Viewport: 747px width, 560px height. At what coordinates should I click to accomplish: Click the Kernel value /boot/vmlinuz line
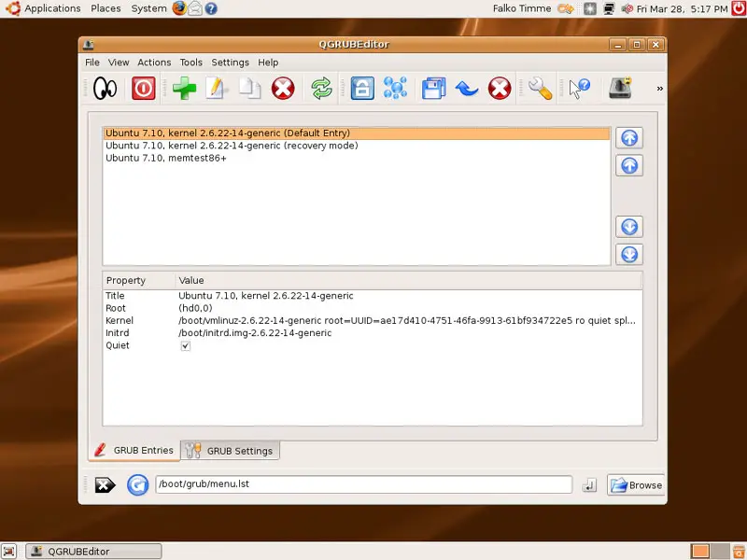pos(407,320)
